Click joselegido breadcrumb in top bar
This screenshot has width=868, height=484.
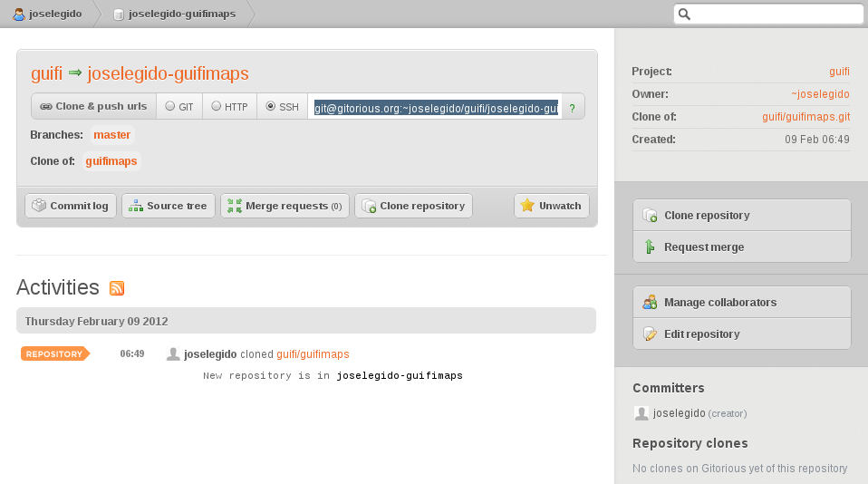[x=46, y=14]
